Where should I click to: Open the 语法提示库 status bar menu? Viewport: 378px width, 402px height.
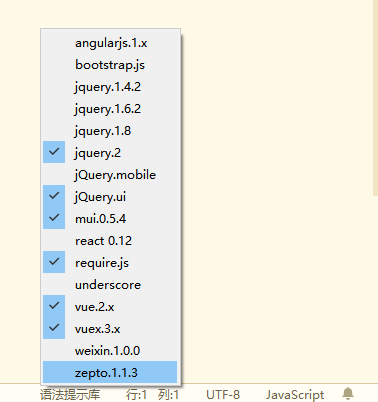click(x=70, y=395)
